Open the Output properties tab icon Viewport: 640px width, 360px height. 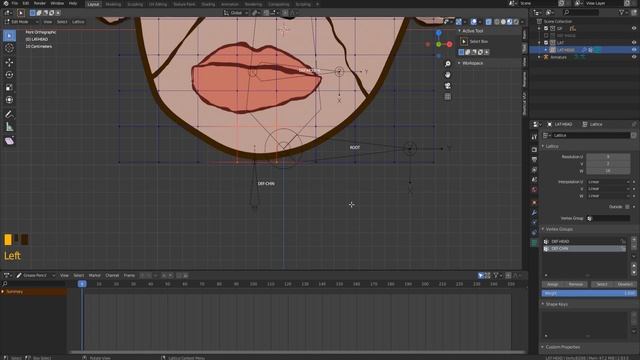[534, 160]
